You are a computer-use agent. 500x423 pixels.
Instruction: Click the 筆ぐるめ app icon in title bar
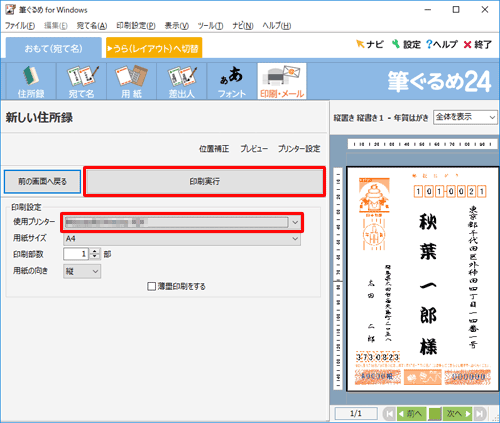pyautogui.click(x=10, y=10)
